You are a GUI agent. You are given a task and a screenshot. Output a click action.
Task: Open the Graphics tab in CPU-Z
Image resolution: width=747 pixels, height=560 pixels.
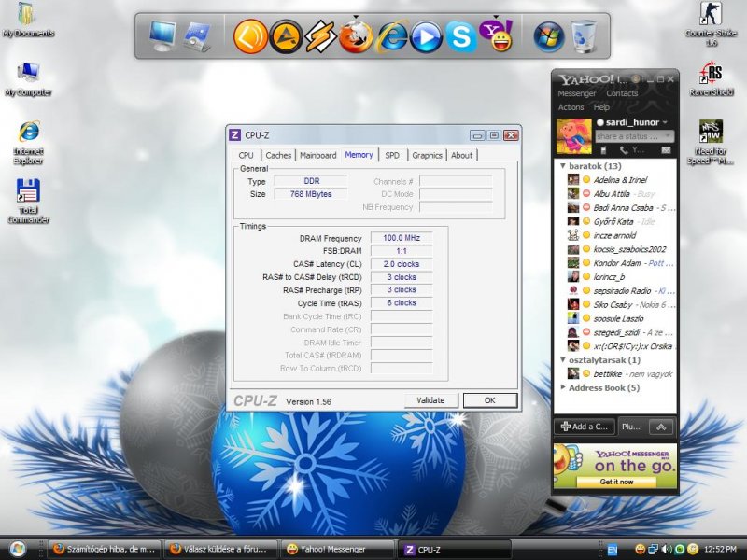coord(427,155)
